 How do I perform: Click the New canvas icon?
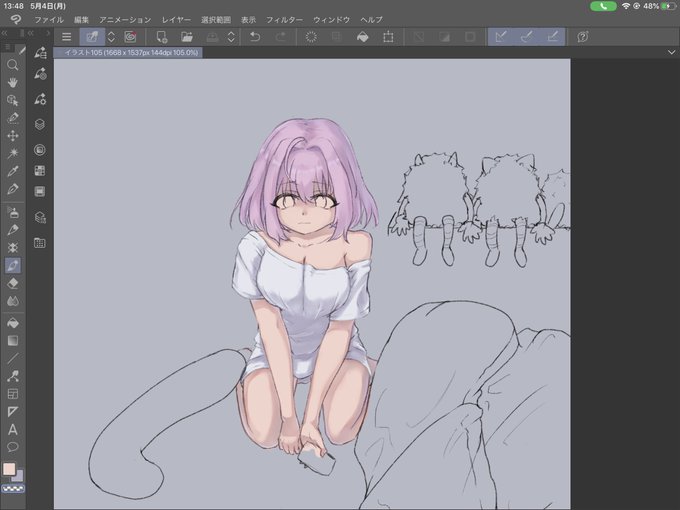point(162,37)
